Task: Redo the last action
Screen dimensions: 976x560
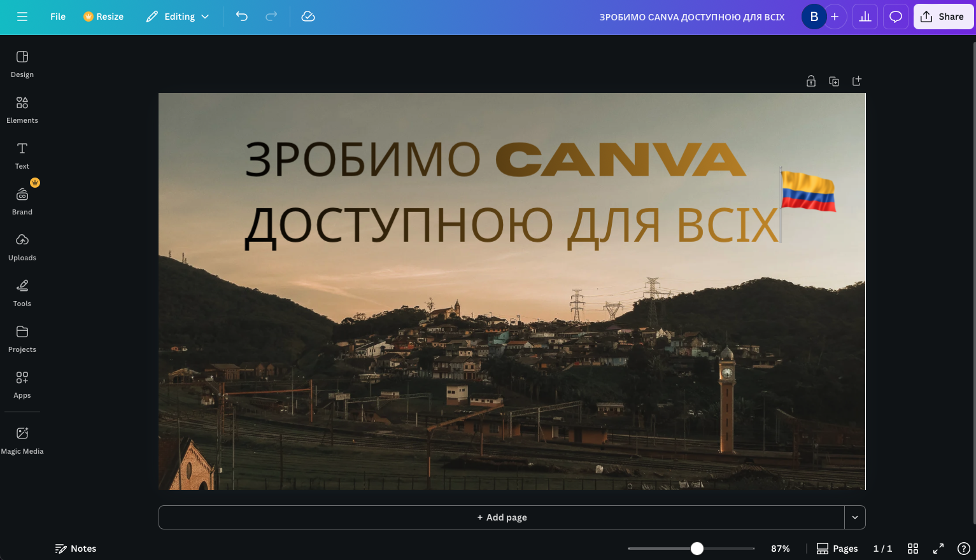Action: pyautogui.click(x=271, y=17)
